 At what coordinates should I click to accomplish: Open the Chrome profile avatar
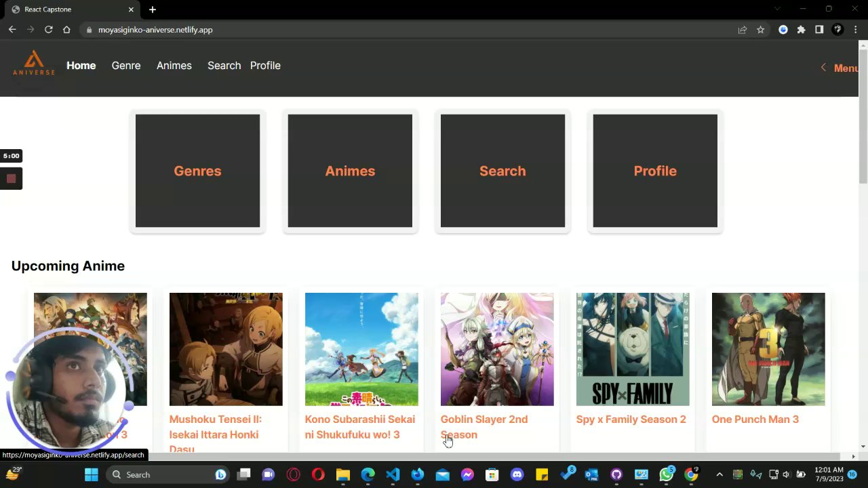pyautogui.click(x=837, y=30)
